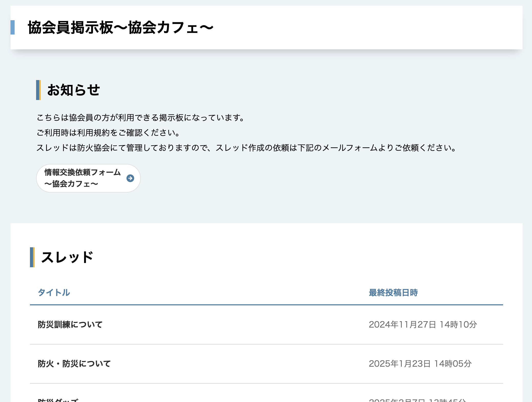This screenshot has height=402, width=532.
Task: Click the first notice line about 協会員の方
Action: coord(140,118)
